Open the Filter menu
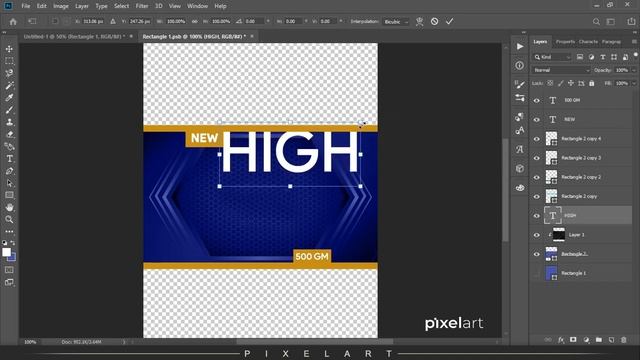The width and height of the screenshot is (640, 360). tap(142, 6)
